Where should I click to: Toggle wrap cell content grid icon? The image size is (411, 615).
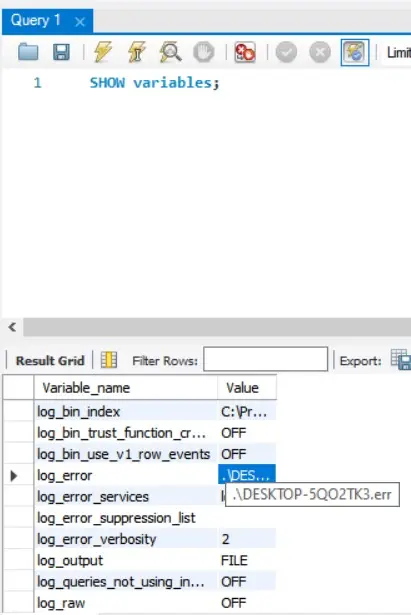(x=109, y=360)
